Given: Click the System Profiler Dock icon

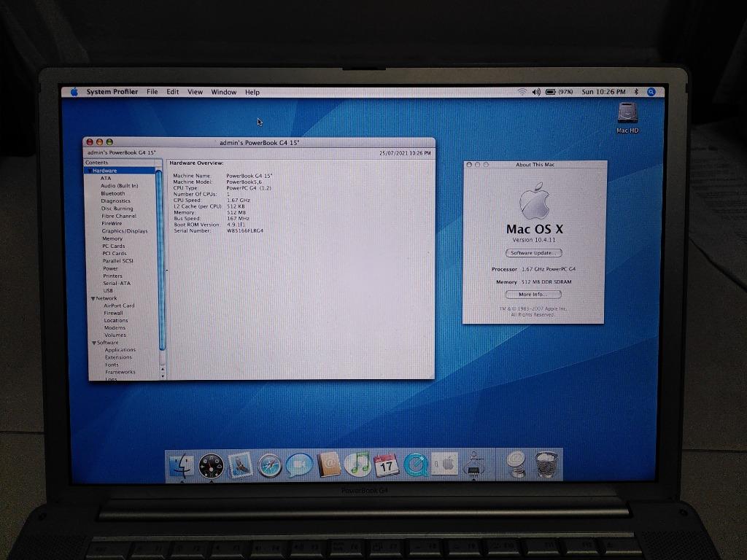Looking at the screenshot, I should [x=474, y=464].
